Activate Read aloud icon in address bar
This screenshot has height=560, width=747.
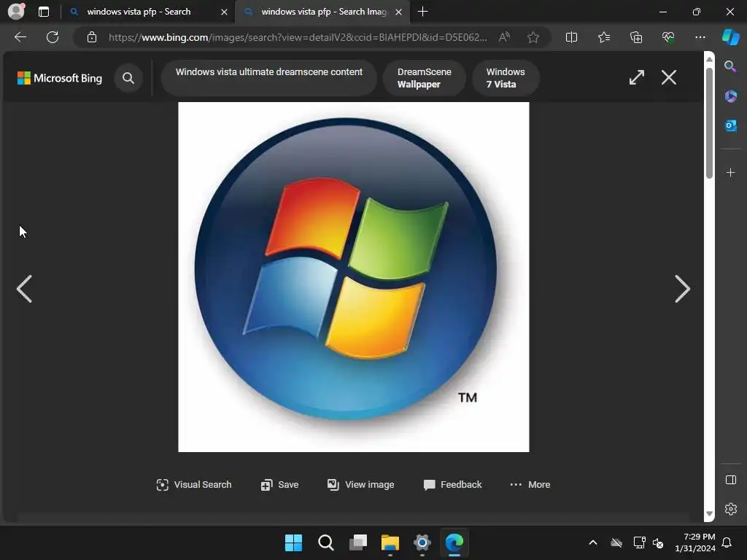[x=504, y=37]
